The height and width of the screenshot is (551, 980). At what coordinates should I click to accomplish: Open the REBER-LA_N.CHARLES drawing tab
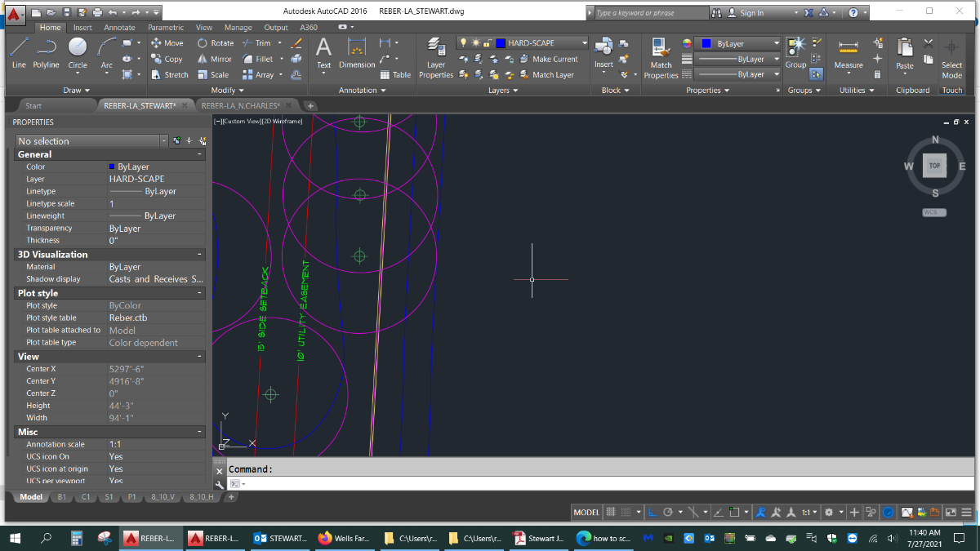coord(240,105)
